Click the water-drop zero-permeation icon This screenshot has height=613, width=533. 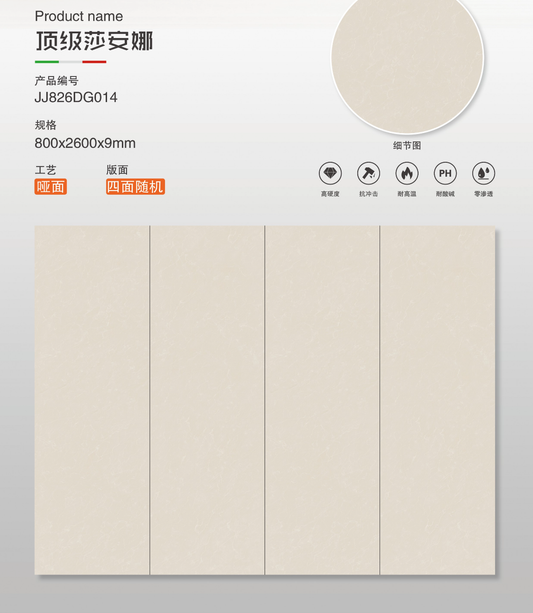click(483, 173)
